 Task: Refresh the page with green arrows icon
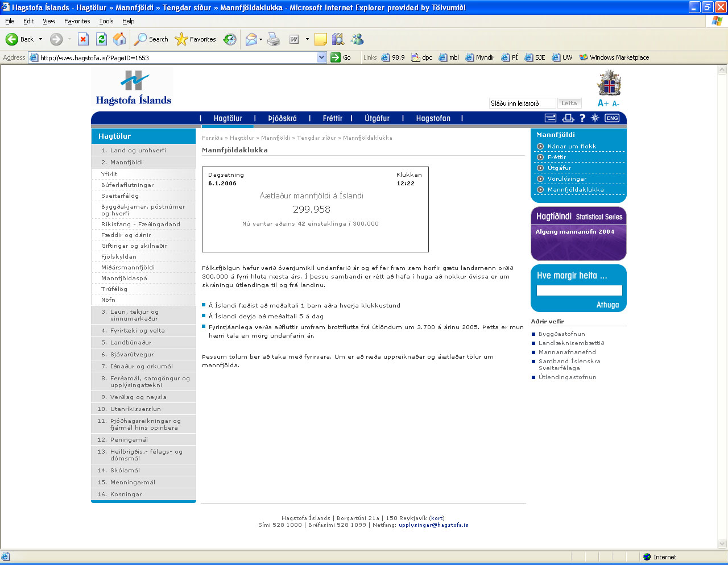pyautogui.click(x=101, y=39)
